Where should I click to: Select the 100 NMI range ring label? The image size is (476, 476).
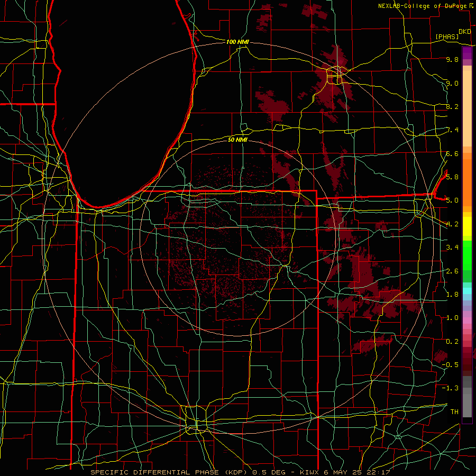237,42
